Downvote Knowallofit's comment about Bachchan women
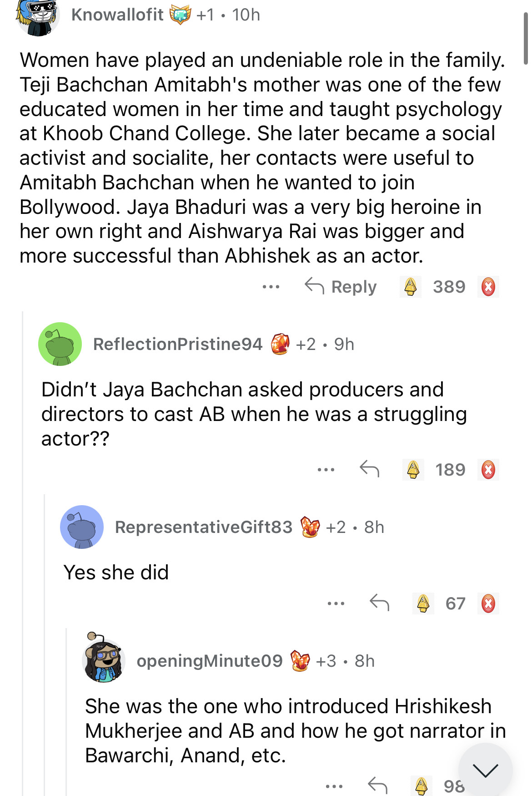This screenshot has height=796, width=532. click(488, 287)
